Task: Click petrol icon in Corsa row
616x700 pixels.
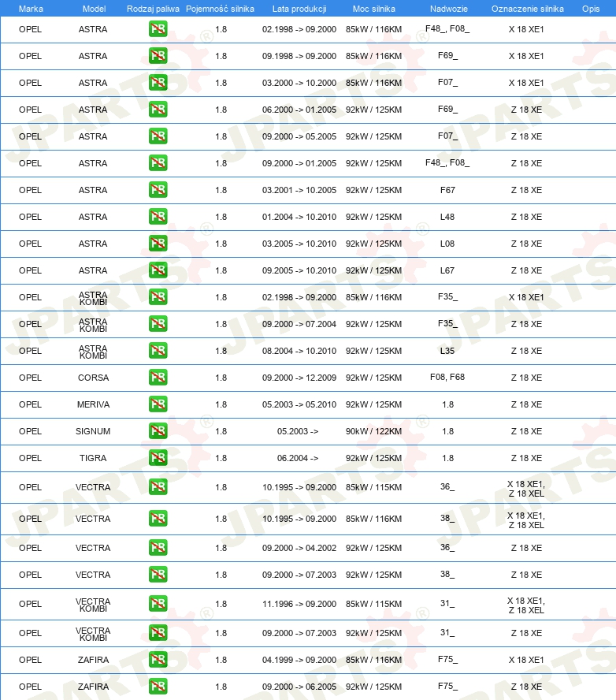Action: pos(158,378)
